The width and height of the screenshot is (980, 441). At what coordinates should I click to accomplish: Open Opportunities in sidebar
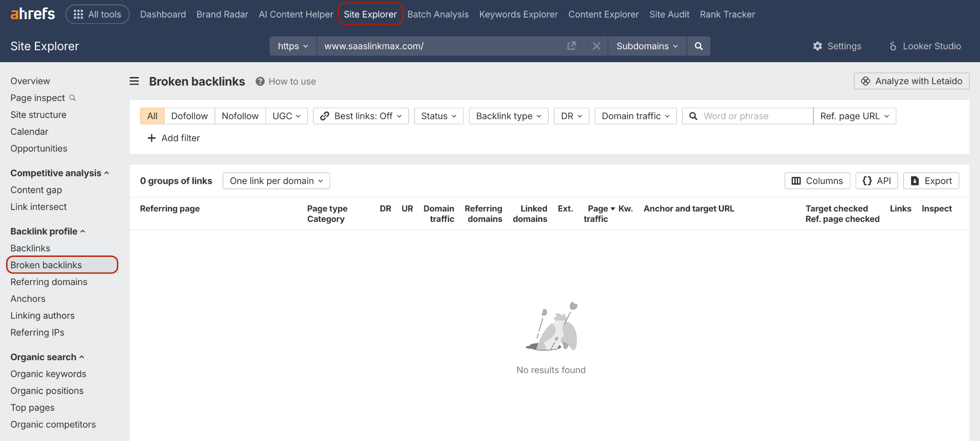coord(39,148)
